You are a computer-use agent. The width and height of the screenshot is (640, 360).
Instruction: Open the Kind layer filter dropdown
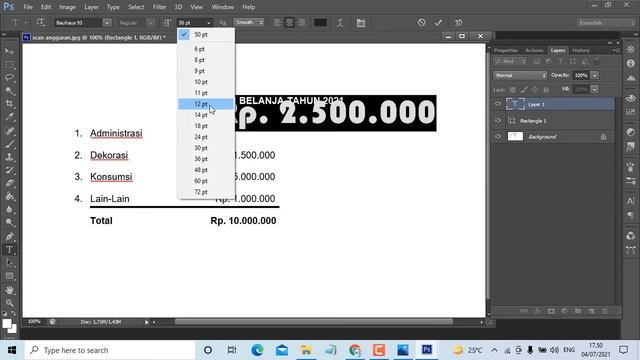510,62
